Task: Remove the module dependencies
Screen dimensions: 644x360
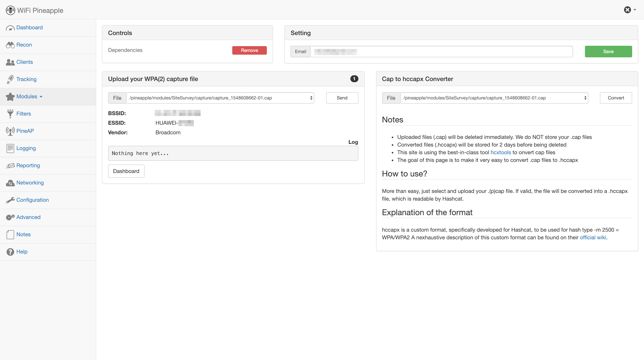Action: (249, 50)
